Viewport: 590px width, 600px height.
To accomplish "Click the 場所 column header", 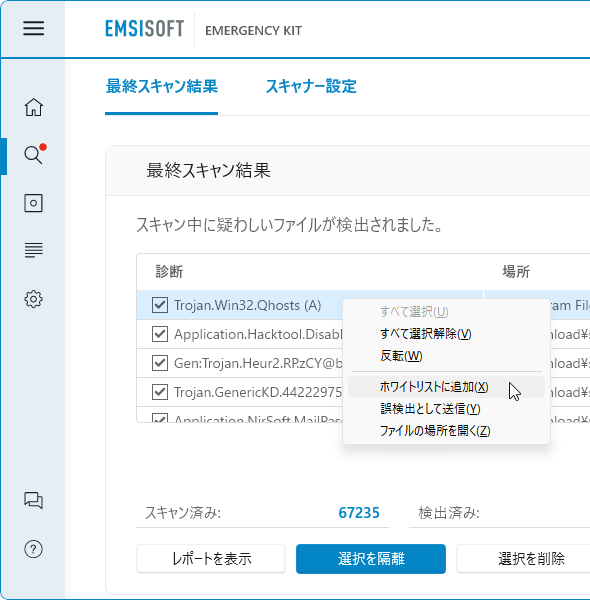I will point(516,272).
